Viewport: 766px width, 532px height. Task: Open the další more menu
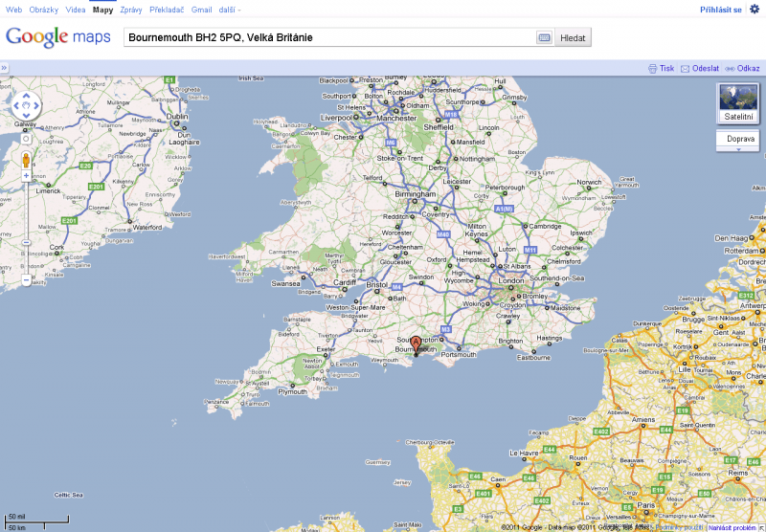(229, 10)
